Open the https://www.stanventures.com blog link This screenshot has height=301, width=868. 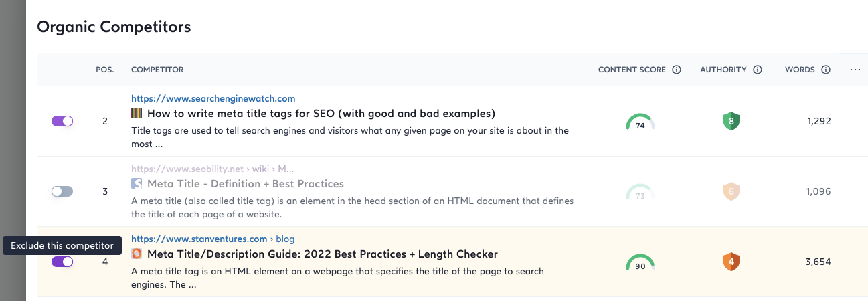[213, 239]
